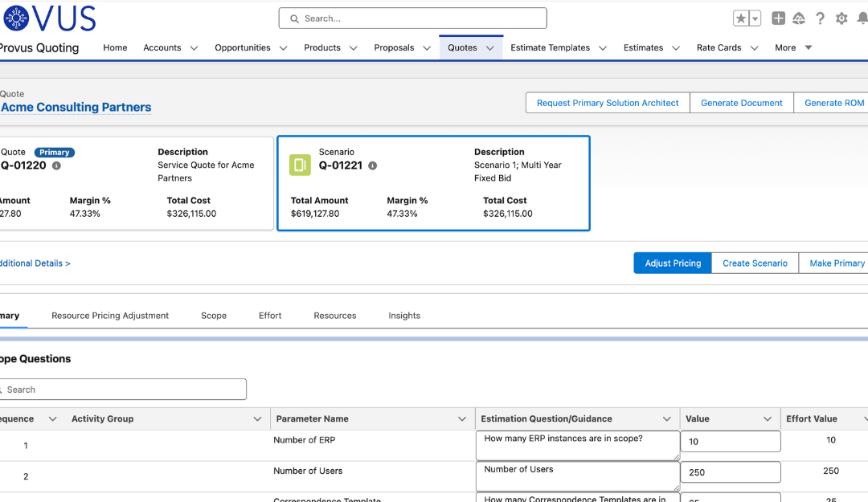
Task: Click the Adjust Pricing button
Action: 673,263
